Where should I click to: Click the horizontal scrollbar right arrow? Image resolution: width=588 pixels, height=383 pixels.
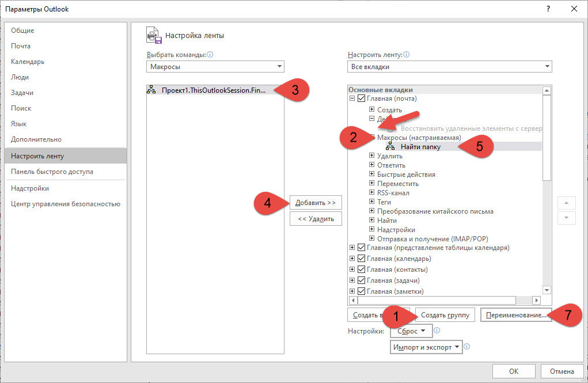(537, 300)
